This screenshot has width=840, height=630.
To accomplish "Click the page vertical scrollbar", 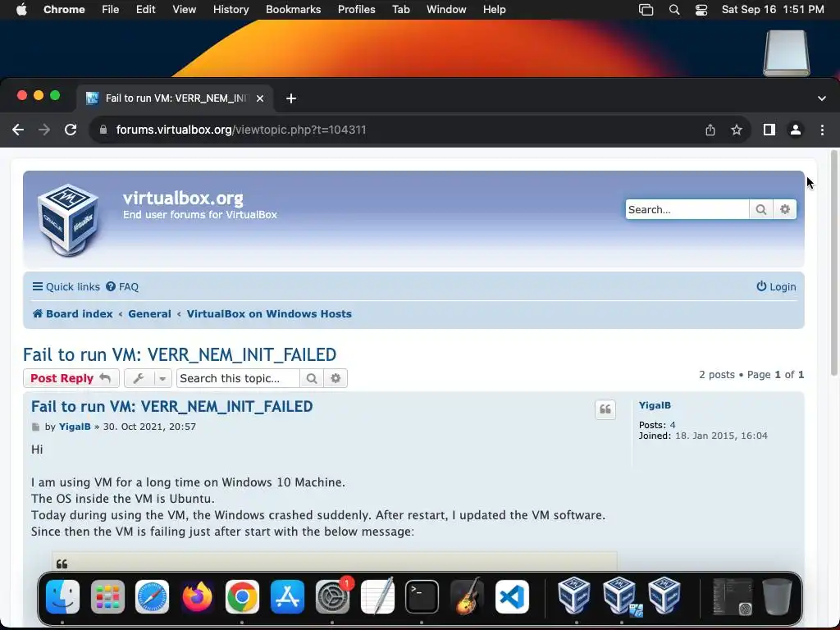I will point(834,263).
